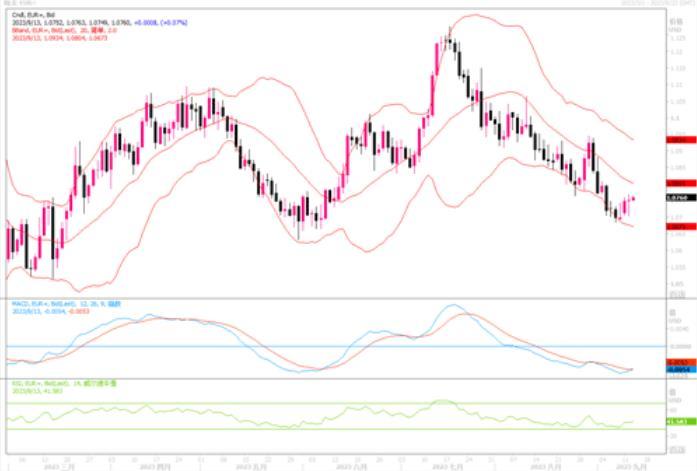Click the topmost red Bollinger value tag

coord(677,142)
